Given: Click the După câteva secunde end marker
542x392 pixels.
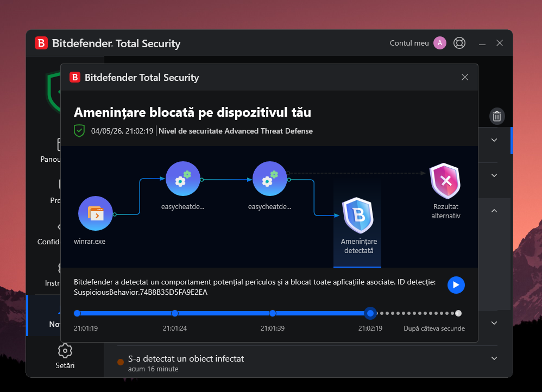Looking at the screenshot, I should pos(458,313).
